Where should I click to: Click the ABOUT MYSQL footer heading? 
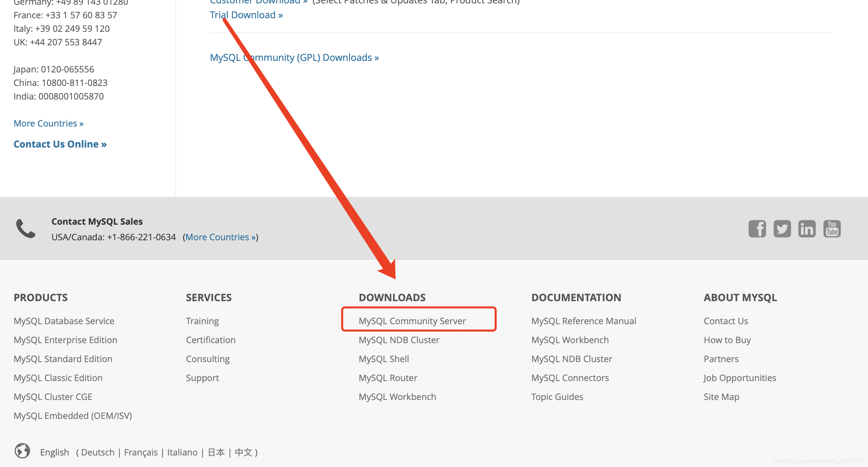point(740,297)
